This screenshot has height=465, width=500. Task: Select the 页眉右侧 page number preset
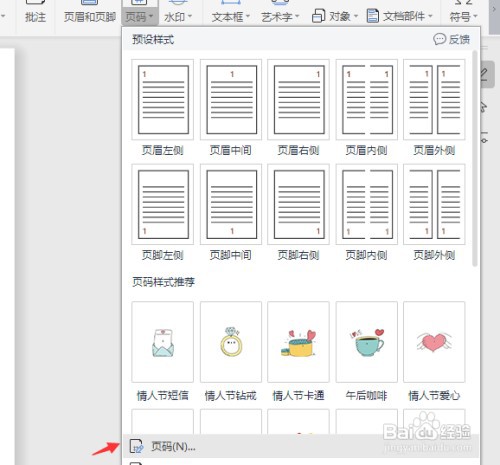click(x=299, y=99)
